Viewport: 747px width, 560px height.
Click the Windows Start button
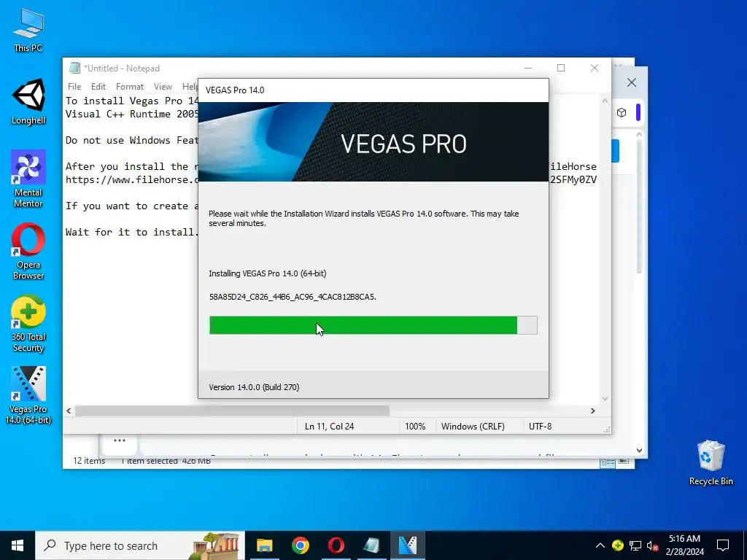(x=18, y=545)
